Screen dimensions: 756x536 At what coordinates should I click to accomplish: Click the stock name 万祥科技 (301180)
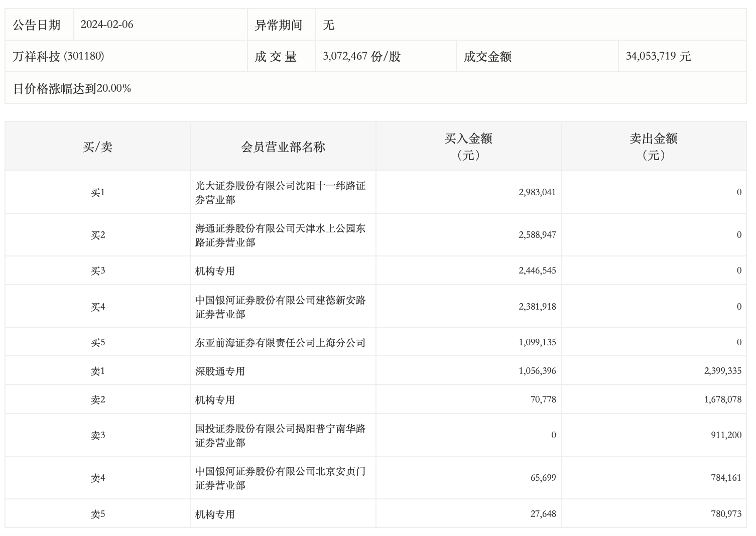58,56
